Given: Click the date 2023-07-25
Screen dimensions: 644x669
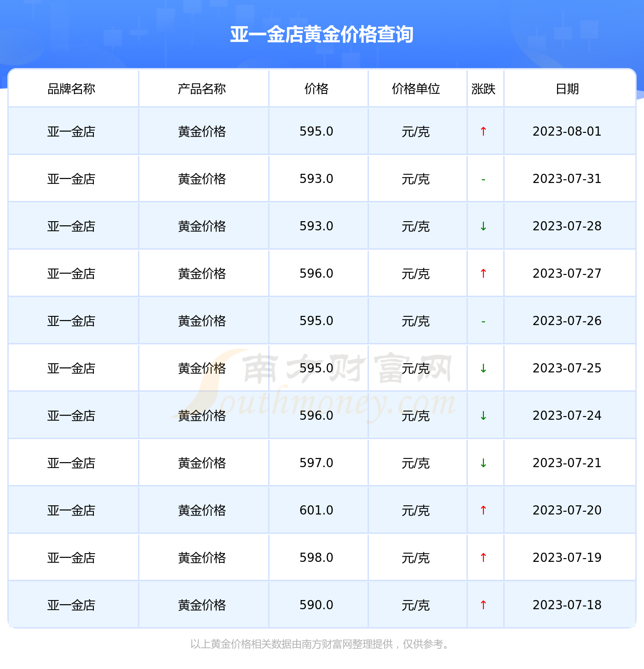Looking at the screenshot, I should tap(567, 368).
